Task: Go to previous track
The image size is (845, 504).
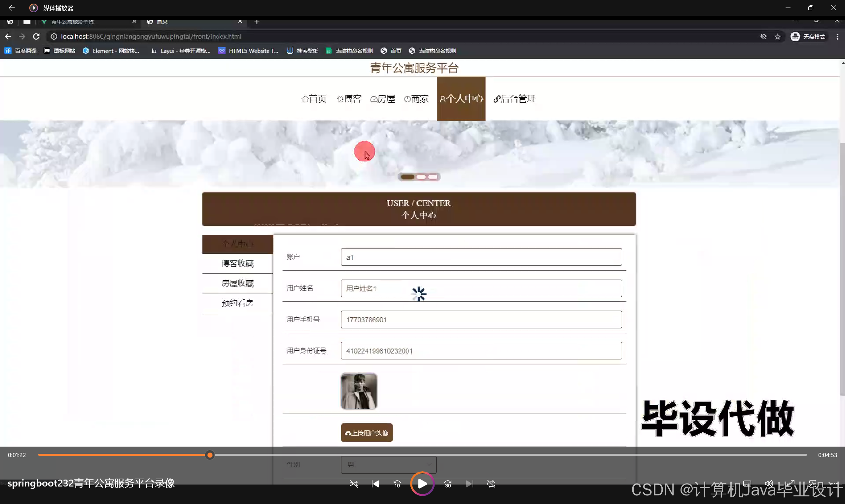Action: pos(375,484)
